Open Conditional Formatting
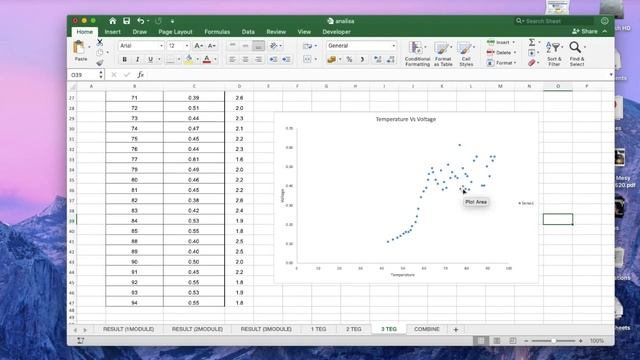This screenshot has height=360, width=640. (x=417, y=53)
